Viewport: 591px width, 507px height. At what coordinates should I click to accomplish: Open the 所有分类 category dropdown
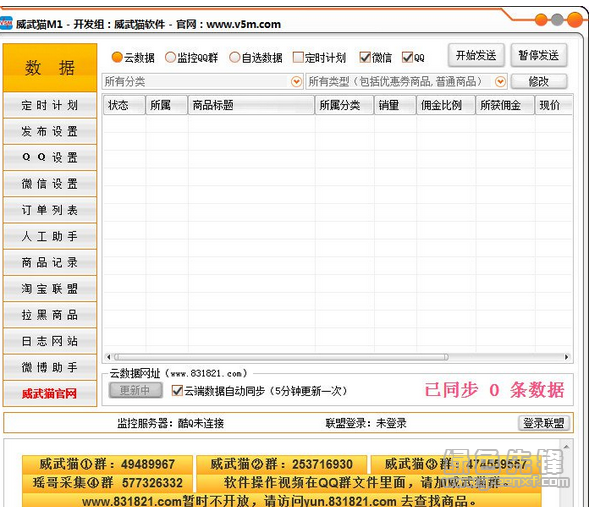(202, 81)
